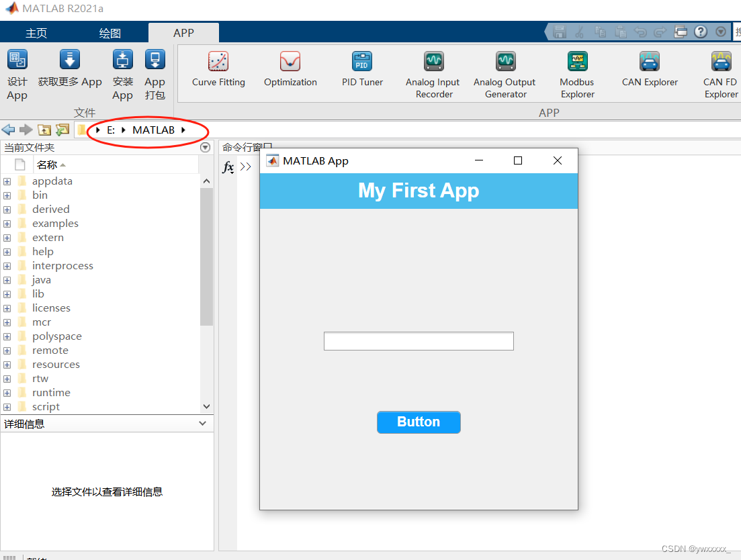Click the copy icon in quick access toolbar
The width and height of the screenshot is (741, 560).
point(600,32)
